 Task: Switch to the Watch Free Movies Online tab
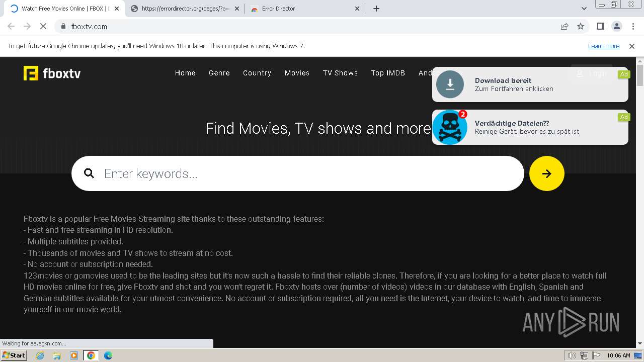(63, 9)
